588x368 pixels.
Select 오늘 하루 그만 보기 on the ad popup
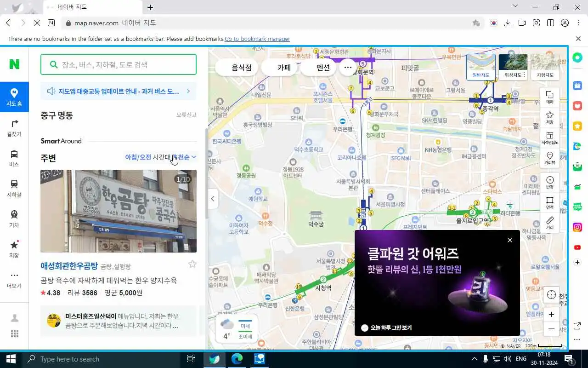[386, 328]
